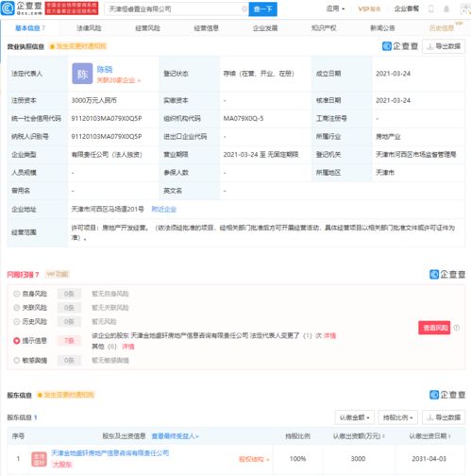This screenshot has width=471, height=476.
Task: Sort by 认缴出资额(万元) column arrow
Action: (x=383, y=436)
